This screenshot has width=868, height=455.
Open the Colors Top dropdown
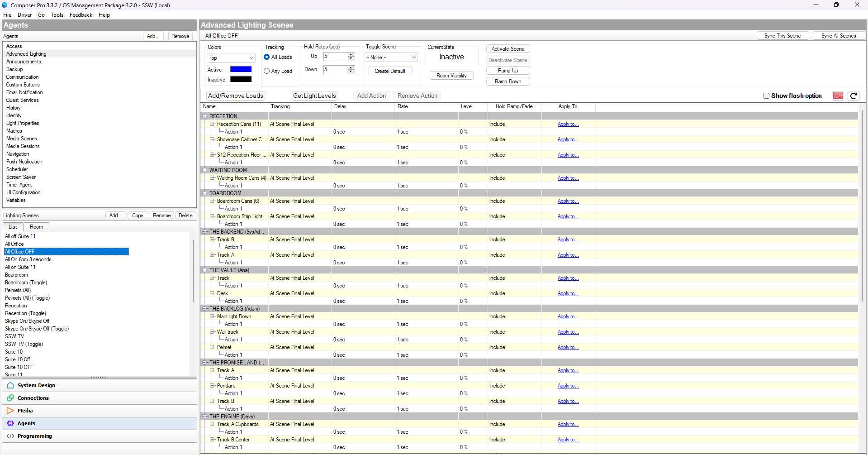231,58
